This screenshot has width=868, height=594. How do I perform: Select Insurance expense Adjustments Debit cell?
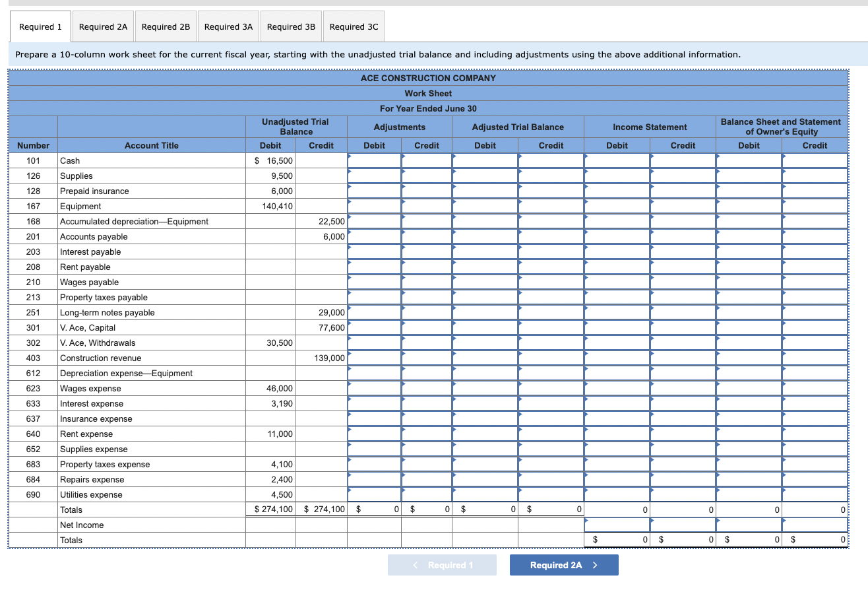(374, 418)
